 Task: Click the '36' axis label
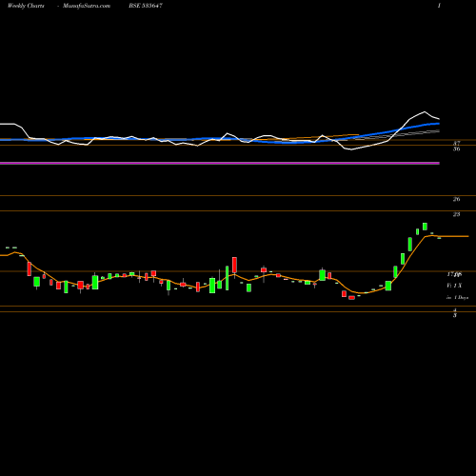[x=456, y=149]
